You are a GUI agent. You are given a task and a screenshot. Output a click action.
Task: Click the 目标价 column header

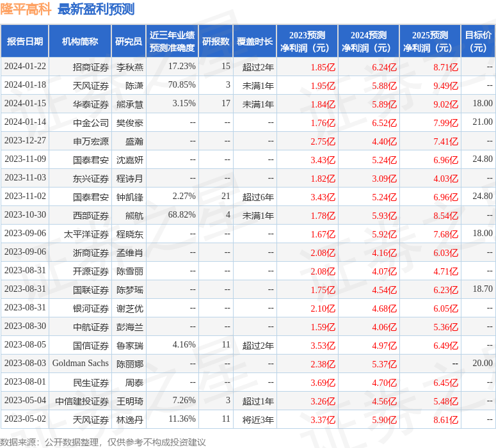click(x=478, y=41)
